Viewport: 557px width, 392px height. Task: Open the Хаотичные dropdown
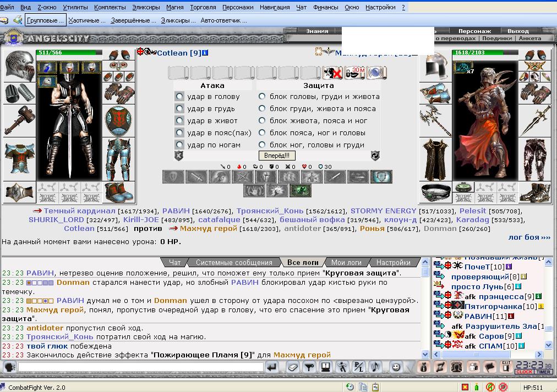(x=87, y=20)
